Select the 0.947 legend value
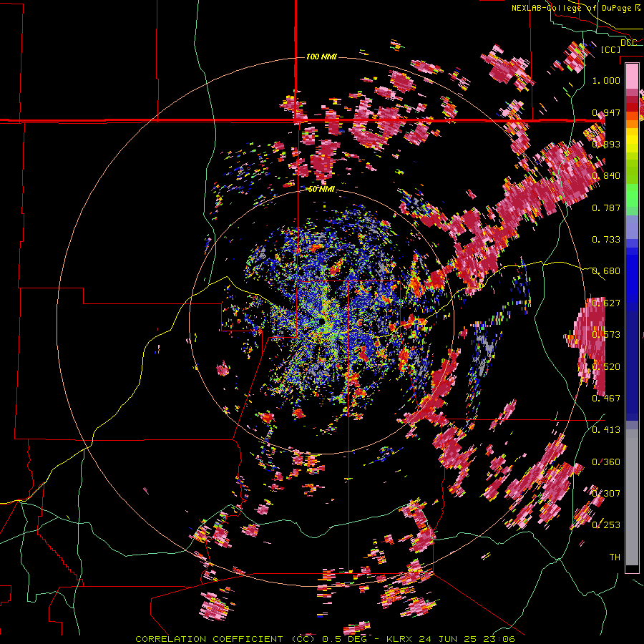644x644 pixels. point(606,112)
